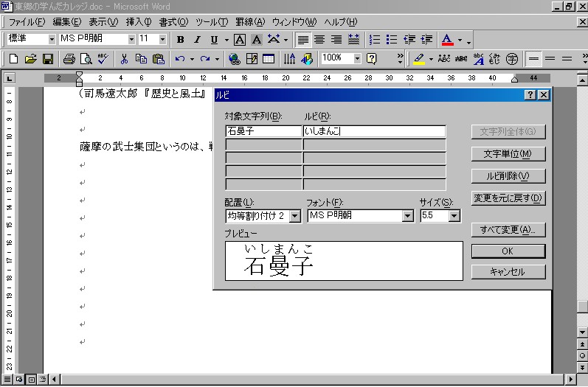Toggle Italic formatting
Viewport: 588px width, 387px height.
pyautogui.click(x=197, y=39)
